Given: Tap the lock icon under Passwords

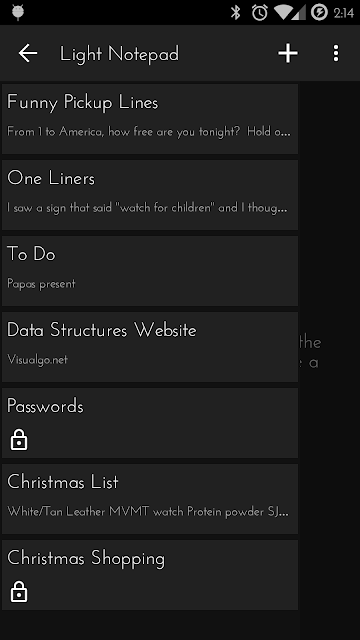Looking at the screenshot, I should coord(19,440).
